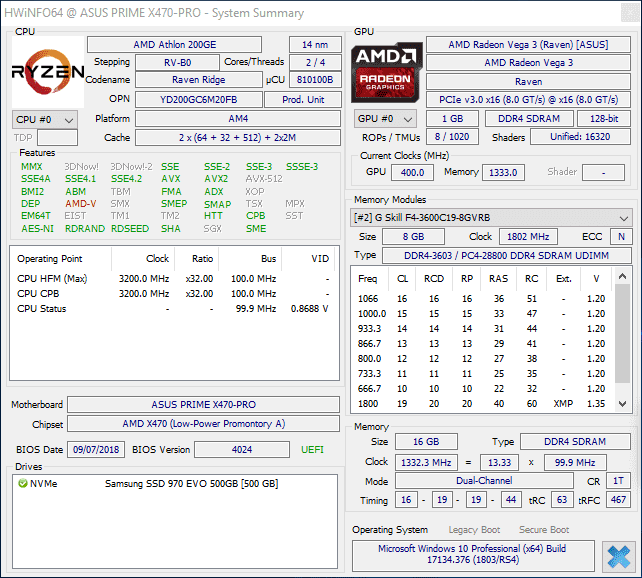Image resolution: width=642 pixels, height=578 pixels.
Task: Click the BIOS version 4024 field
Action: (x=242, y=449)
